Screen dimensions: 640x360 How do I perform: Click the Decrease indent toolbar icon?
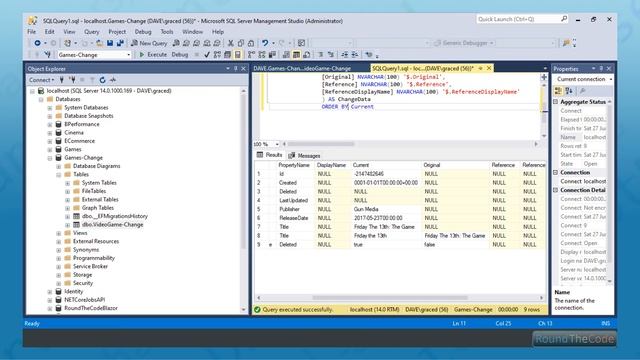coord(345,54)
